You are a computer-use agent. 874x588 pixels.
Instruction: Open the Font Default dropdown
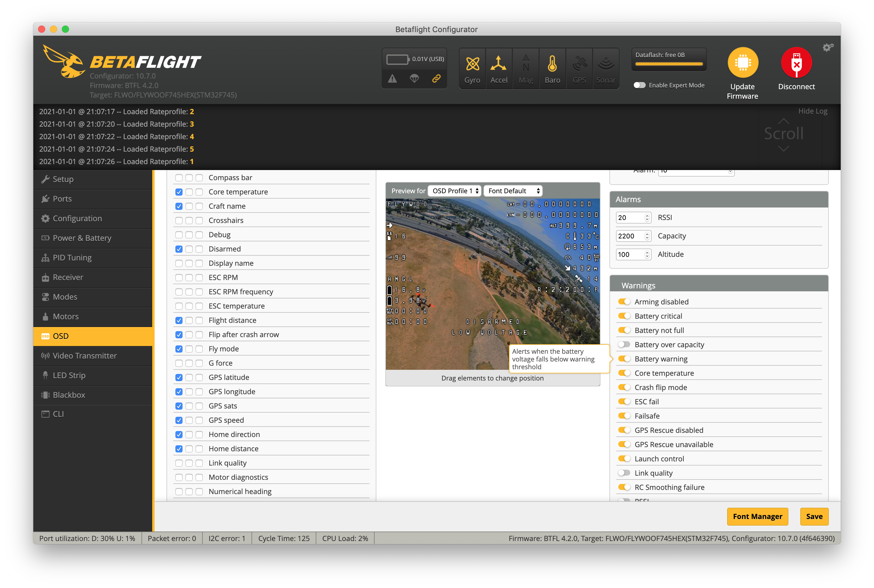513,191
